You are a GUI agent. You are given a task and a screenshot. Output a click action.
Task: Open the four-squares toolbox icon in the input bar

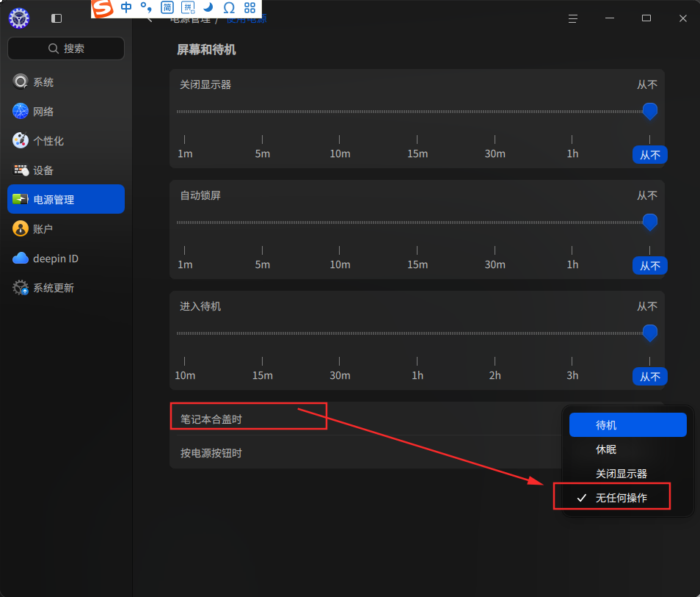250,7
